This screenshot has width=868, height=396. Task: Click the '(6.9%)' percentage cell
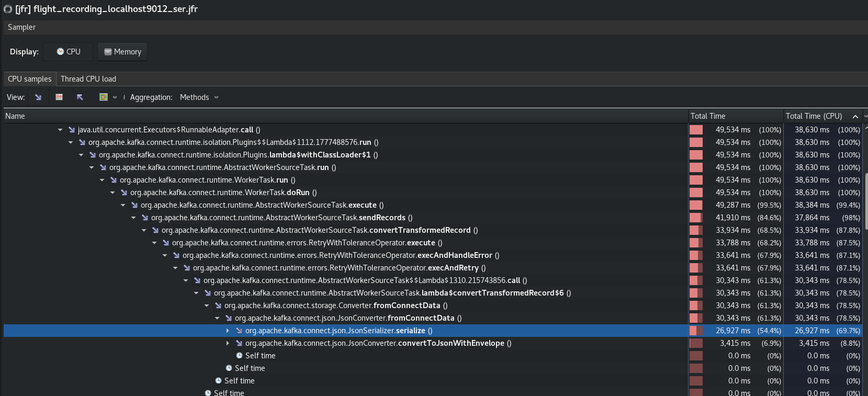click(771, 343)
